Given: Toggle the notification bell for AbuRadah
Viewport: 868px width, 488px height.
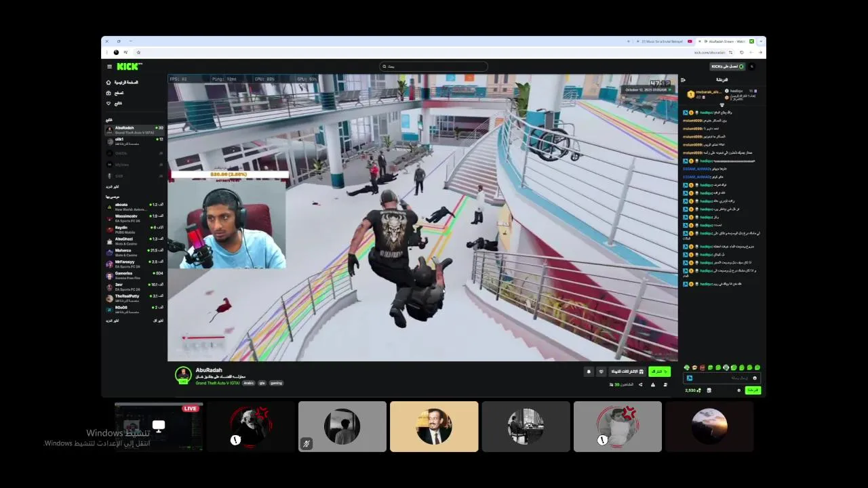Looking at the screenshot, I should coord(589,371).
